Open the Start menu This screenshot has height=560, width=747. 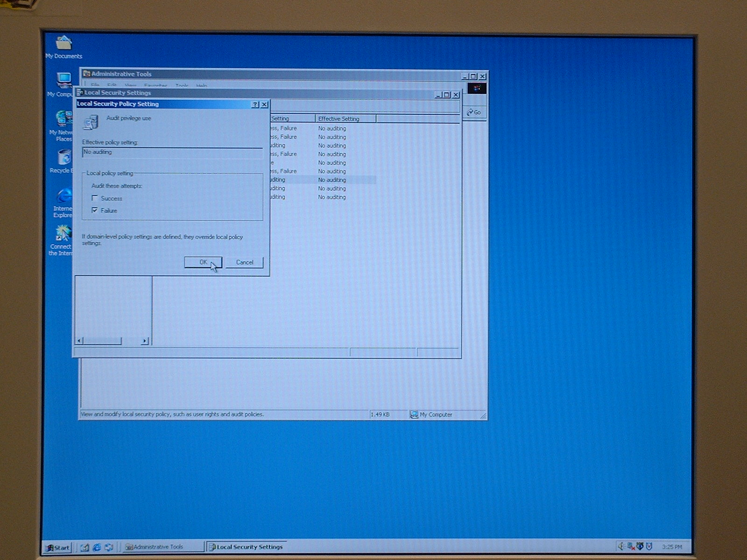tap(57, 547)
